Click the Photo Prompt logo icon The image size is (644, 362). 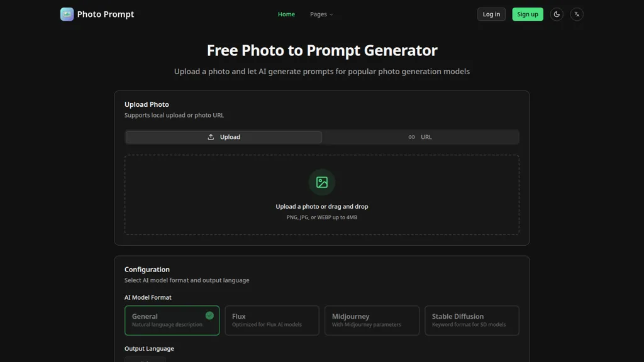pos(67,14)
